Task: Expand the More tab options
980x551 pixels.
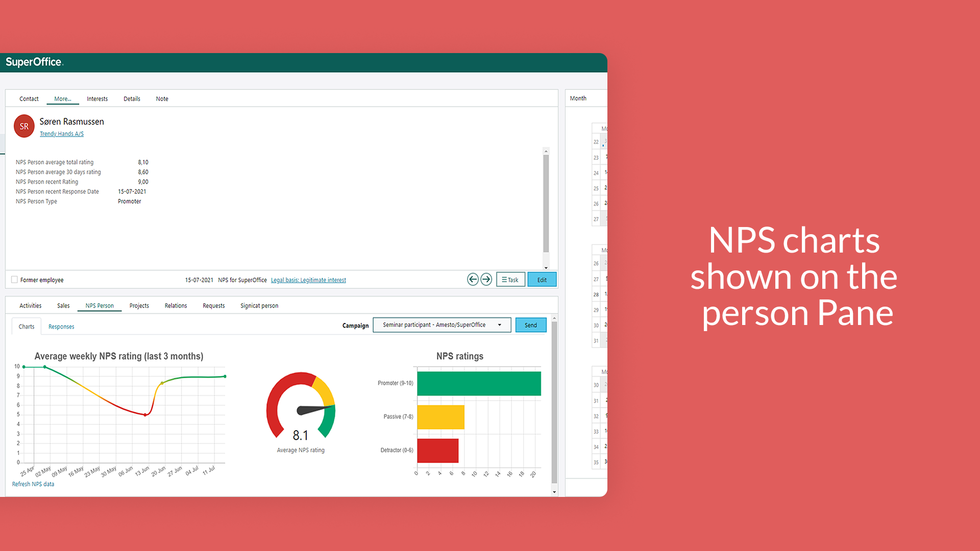Action: click(63, 99)
